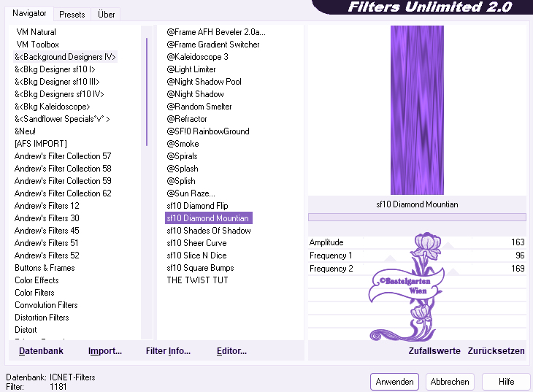Adjust the Frequency 2 slider
The image size is (533, 392).
click(x=417, y=269)
